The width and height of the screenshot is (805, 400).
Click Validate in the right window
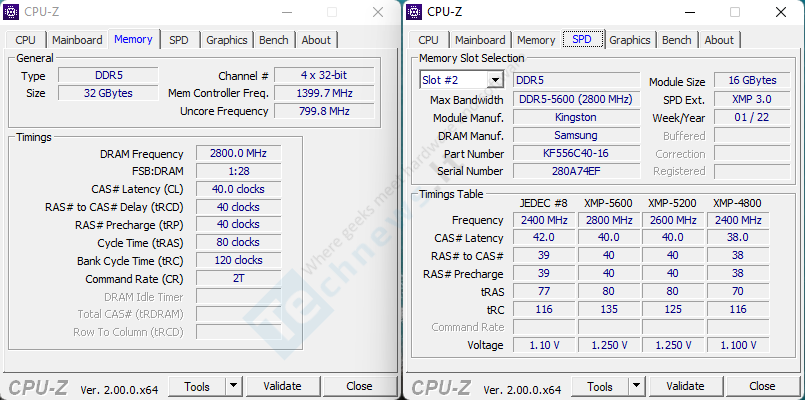click(685, 386)
